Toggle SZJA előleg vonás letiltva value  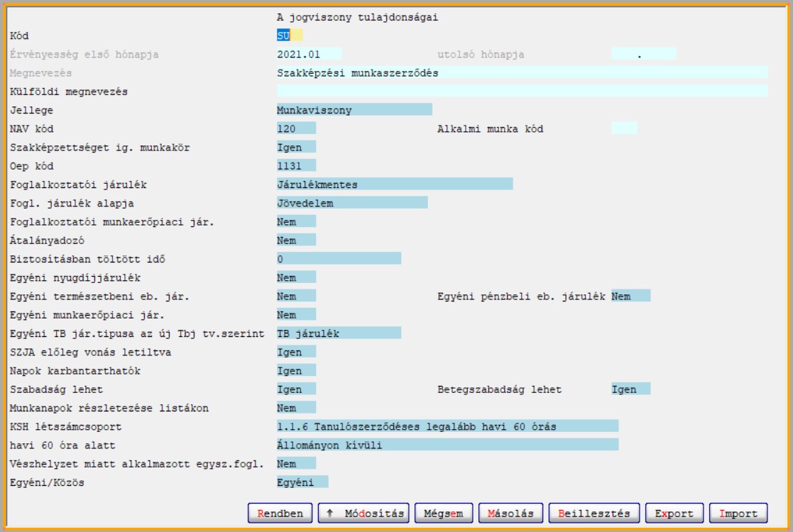(295, 352)
